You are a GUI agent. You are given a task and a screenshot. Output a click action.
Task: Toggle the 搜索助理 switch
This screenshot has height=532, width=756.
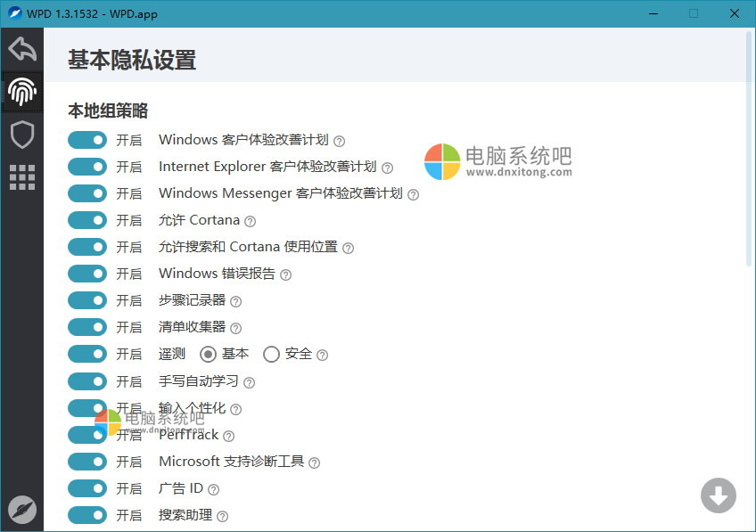[x=87, y=515]
